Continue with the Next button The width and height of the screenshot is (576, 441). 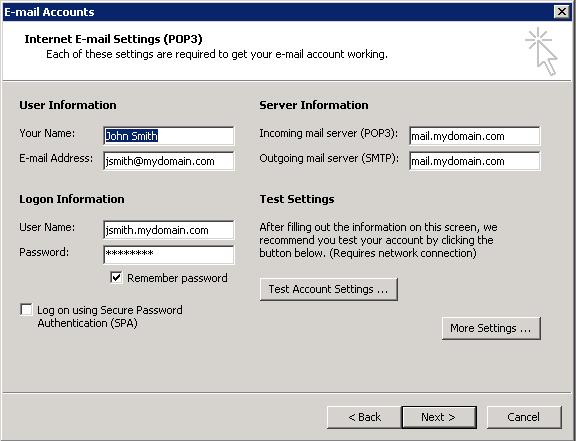pyautogui.click(x=439, y=417)
